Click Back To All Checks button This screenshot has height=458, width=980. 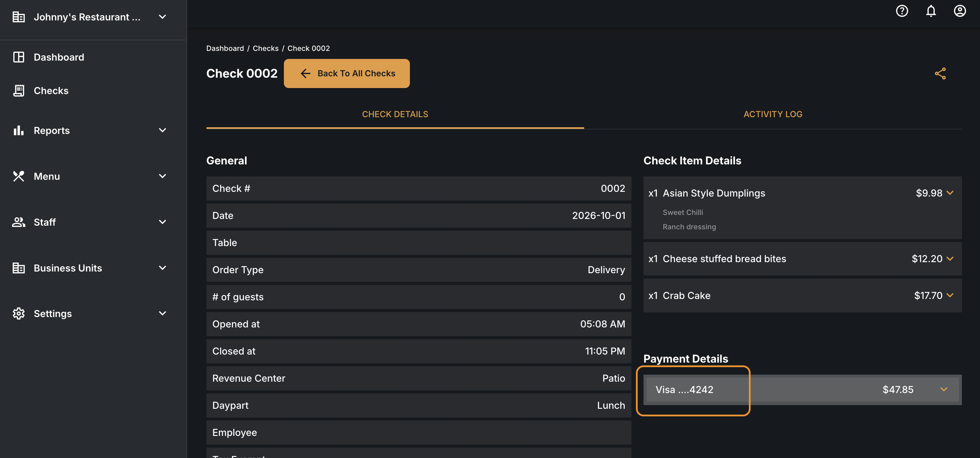point(347,73)
